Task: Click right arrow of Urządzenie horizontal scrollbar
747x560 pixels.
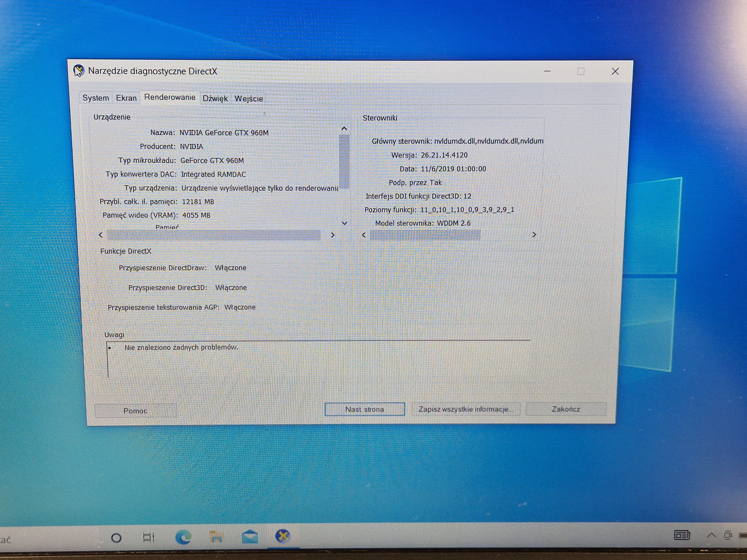Action: point(333,235)
